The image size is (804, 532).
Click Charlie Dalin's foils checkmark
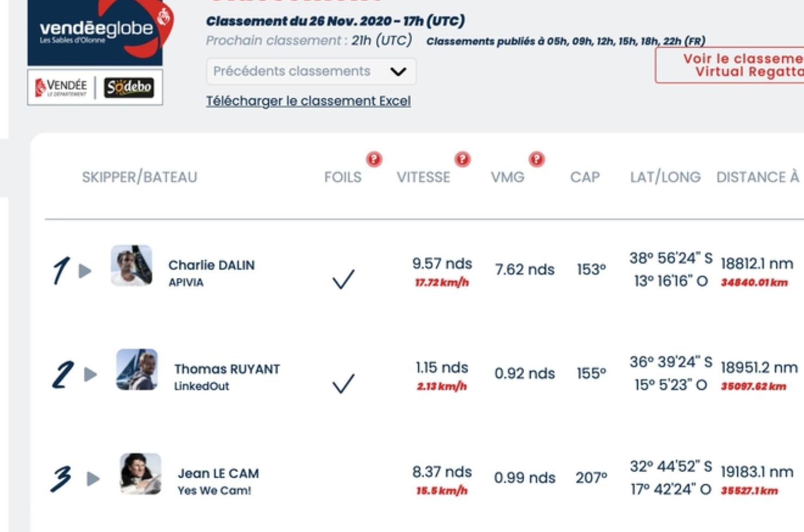343,278
